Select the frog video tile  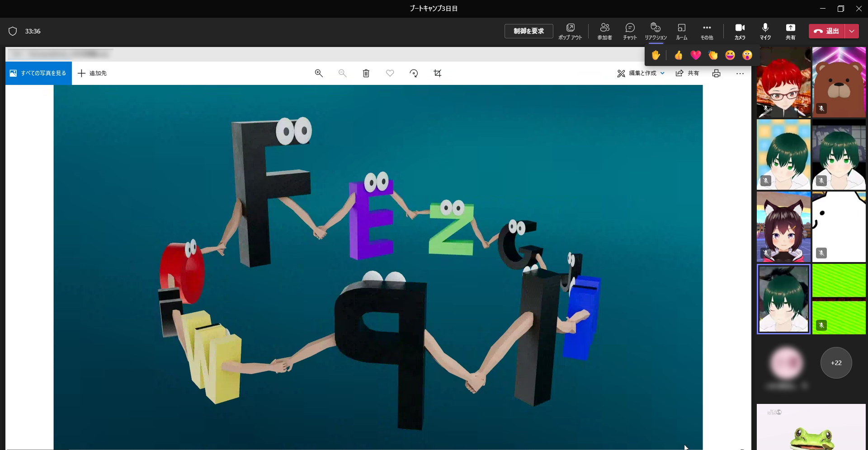811,427
